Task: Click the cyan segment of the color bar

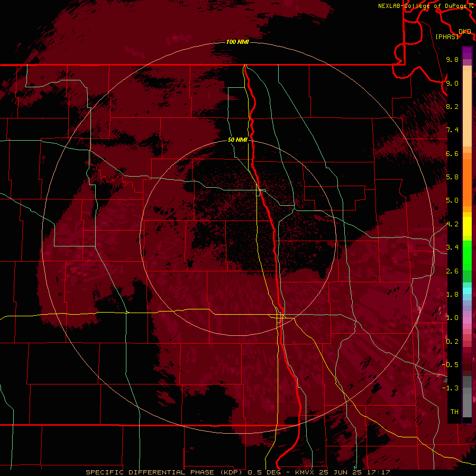Action: click(x=467, y=290)
